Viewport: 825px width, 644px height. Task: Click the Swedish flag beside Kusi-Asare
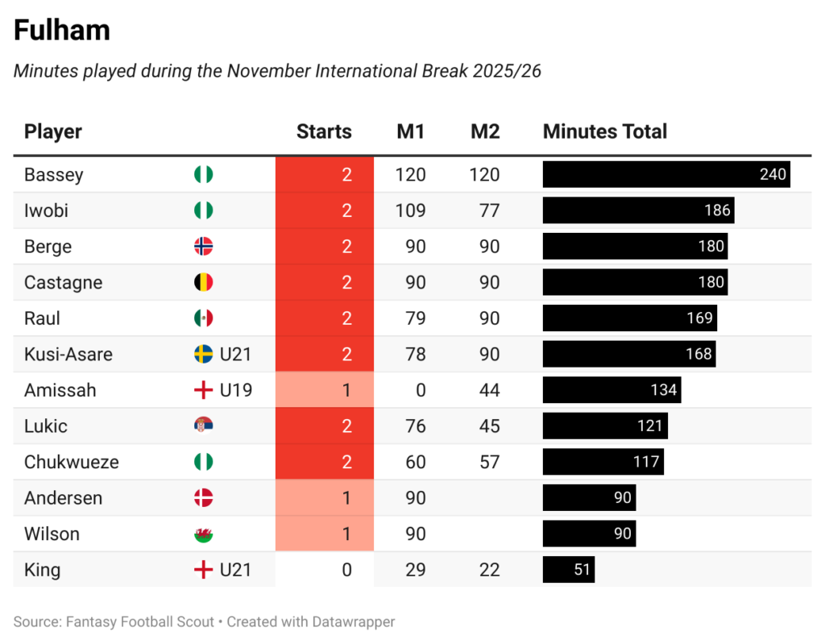click(203, 355)
